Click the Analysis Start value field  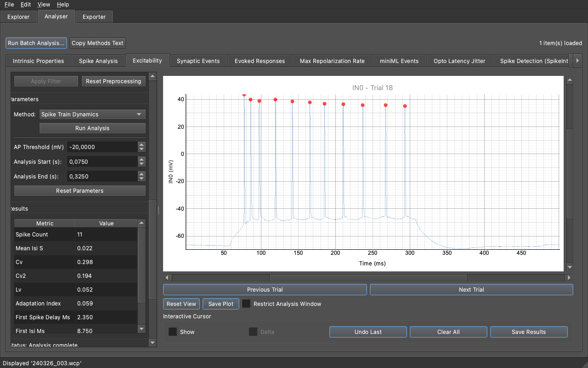pos(102,161)
